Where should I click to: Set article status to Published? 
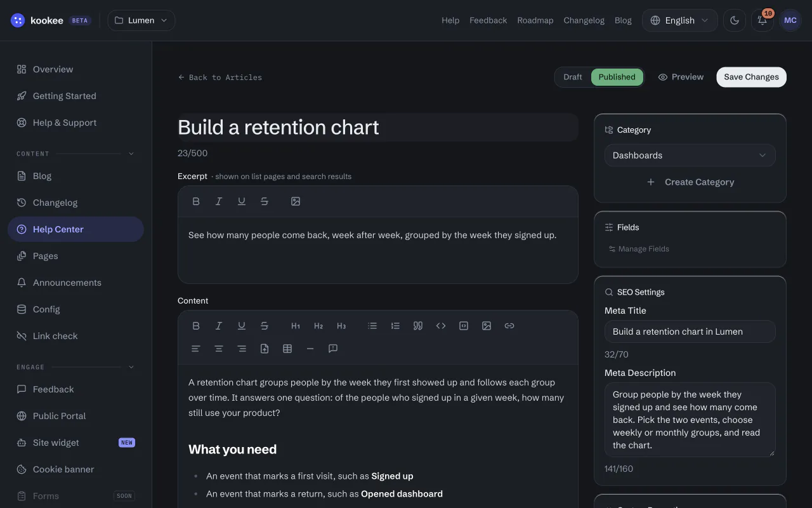(617, 77)
